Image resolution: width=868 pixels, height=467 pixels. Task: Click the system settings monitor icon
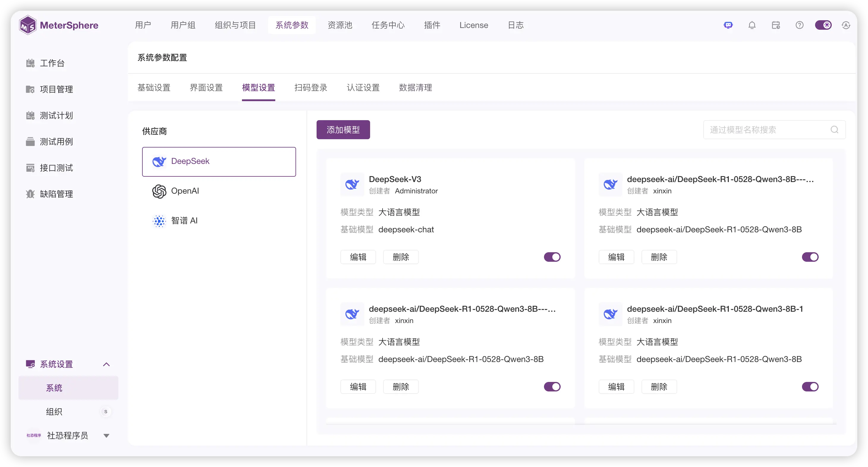(30, 364)
